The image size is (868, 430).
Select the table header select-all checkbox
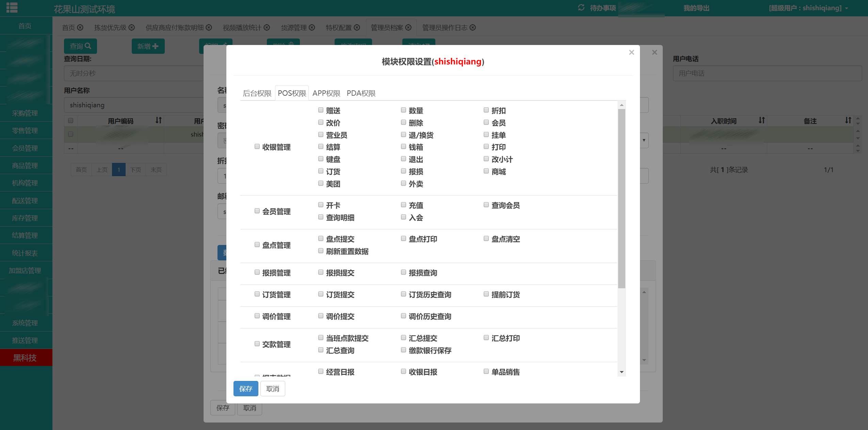(x=71, y=120)
